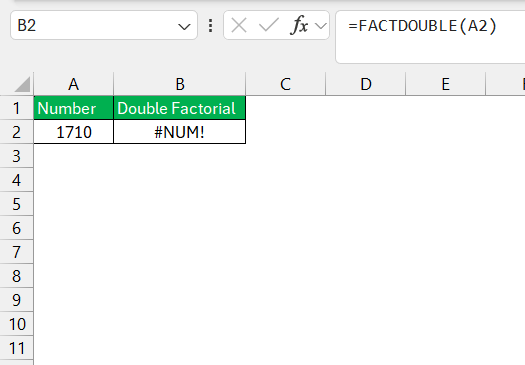Select row 3 header
The width and height of the screenshot is (525, 365).
click(16, 156)
